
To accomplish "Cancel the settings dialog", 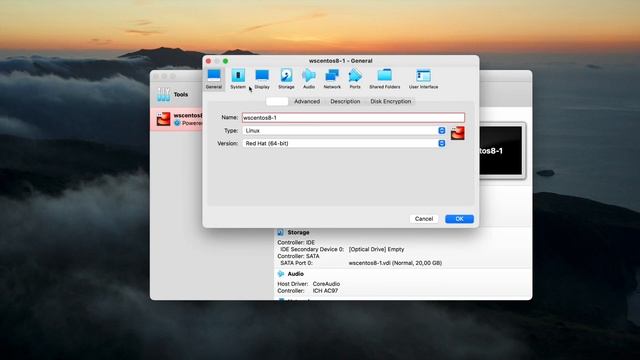I will pyautogui.click(x=424, y=219).
